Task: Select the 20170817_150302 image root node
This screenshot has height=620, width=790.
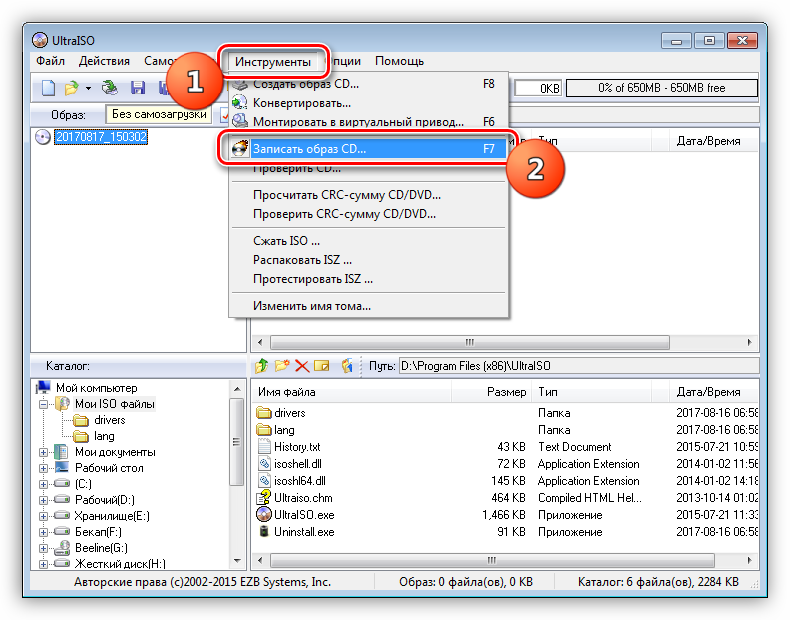Action: coord(101,137)
